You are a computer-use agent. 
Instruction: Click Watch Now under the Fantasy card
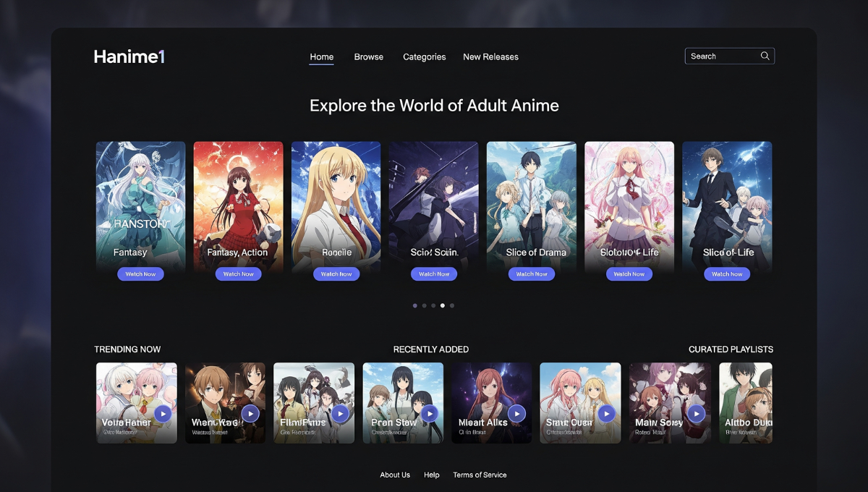coord(140,274)
